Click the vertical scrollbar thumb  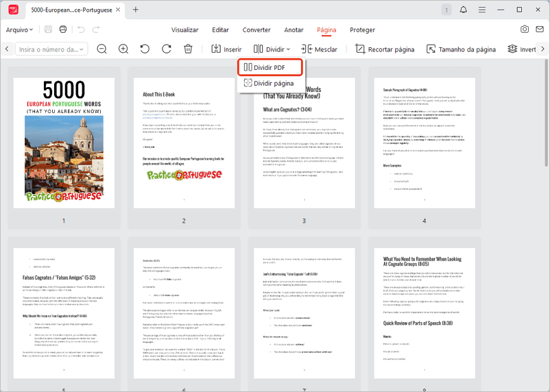coord(546,113)
